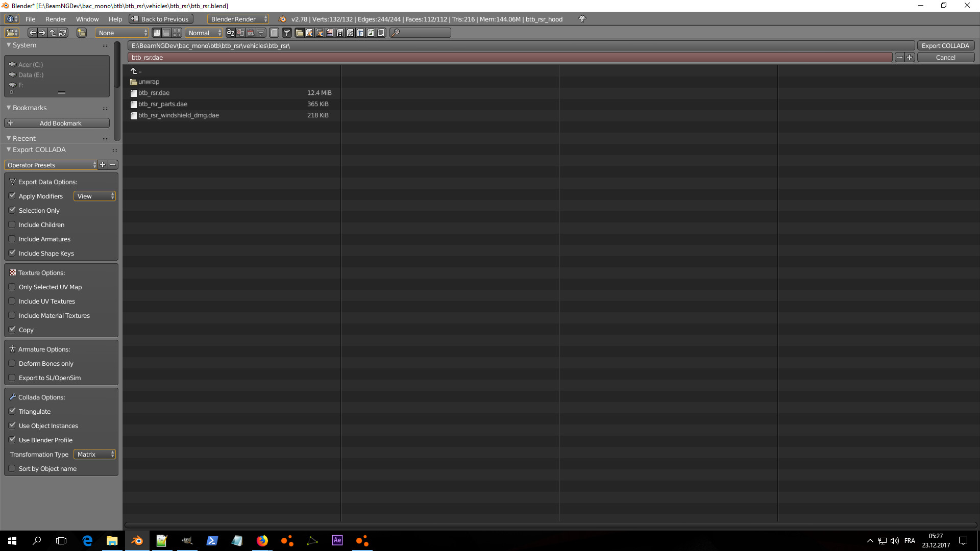This screenshot has width=980, height=551.
Task: Toggle font files filter
Action: [x=360, y=33]
